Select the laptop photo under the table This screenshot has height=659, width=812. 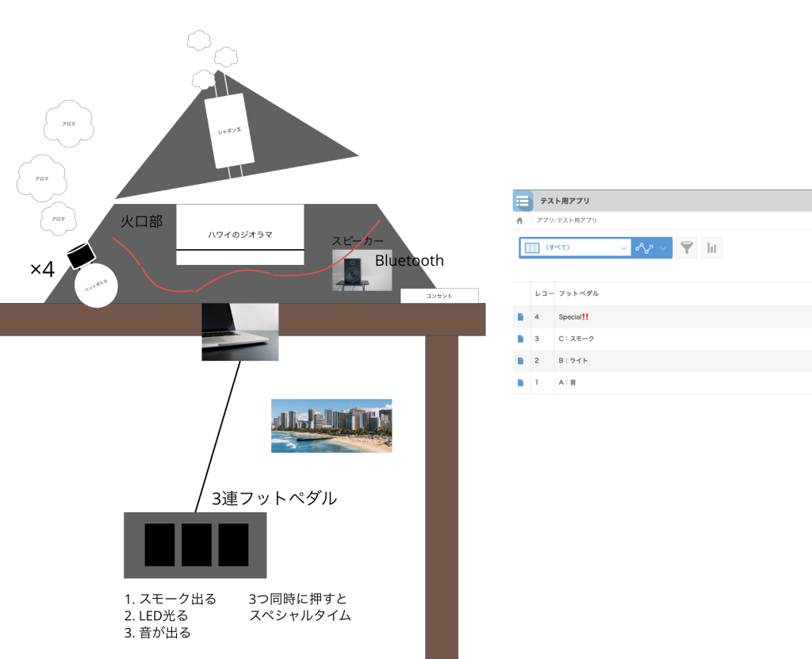click(240, 332)
